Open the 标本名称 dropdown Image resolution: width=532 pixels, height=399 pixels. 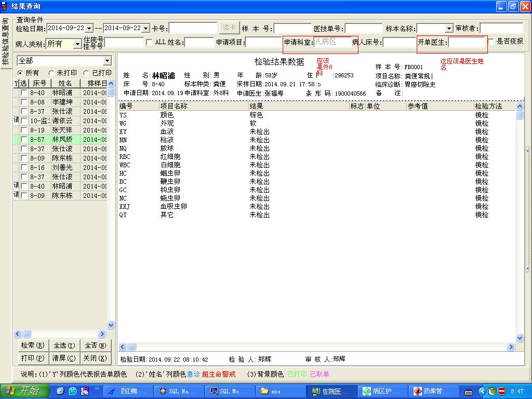pos(449,28)
